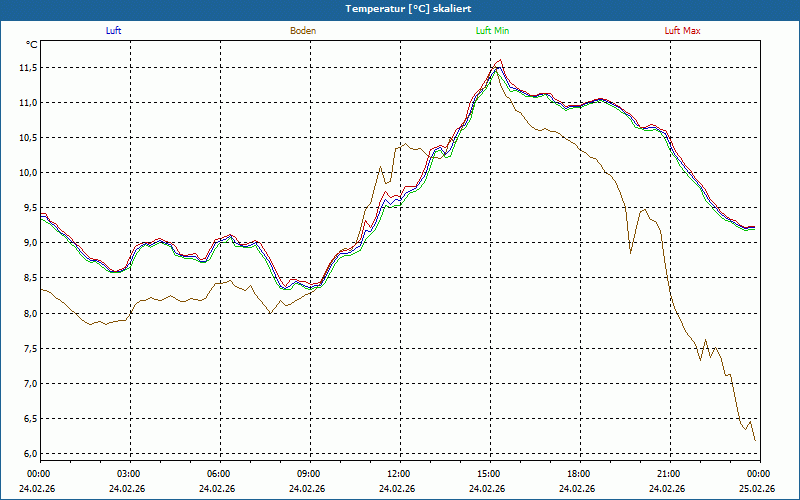This screenshot has height=500, width=800.
Task: Select the 12:00 time axis label
Action: click(x=398, y=473)
